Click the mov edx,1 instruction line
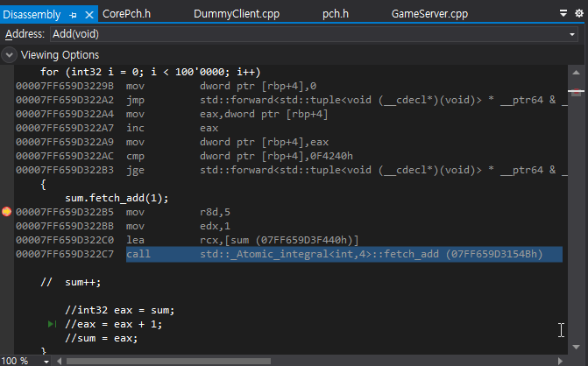This screenshot has width=588, height=366. 123,226
